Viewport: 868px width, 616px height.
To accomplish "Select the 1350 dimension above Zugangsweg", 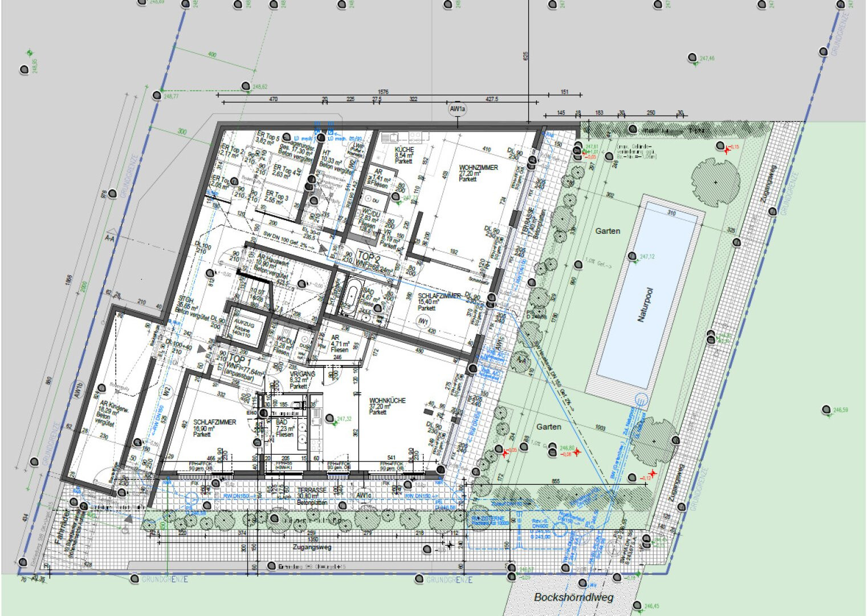I will (312, 539).
